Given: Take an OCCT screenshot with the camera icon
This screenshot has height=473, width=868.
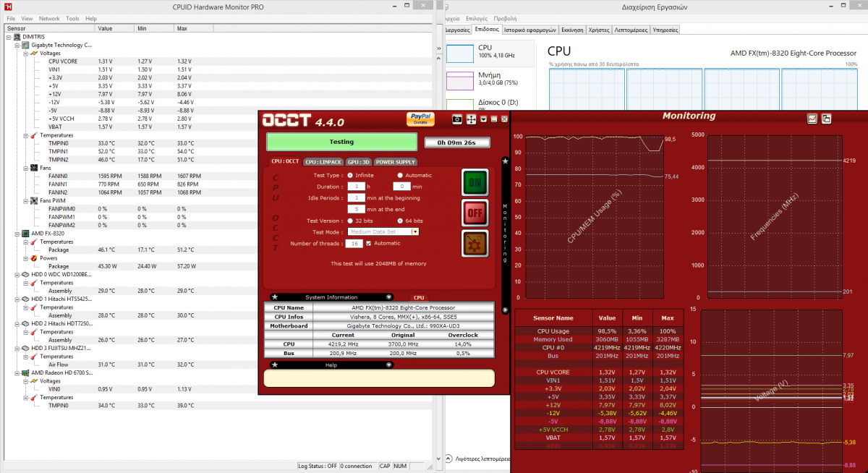Looking at the screenshot, I should pyautogui.click(x=457, y=119).
